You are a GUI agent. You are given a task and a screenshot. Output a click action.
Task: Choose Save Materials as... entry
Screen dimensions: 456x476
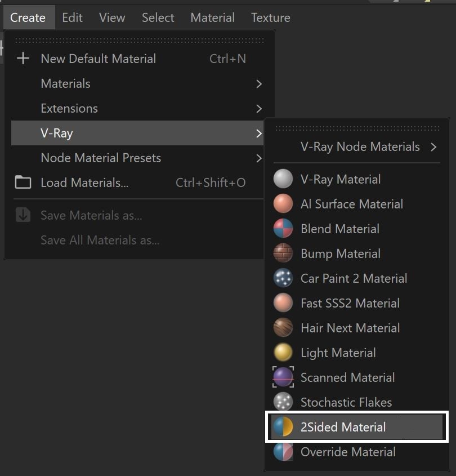click(137, 215)
